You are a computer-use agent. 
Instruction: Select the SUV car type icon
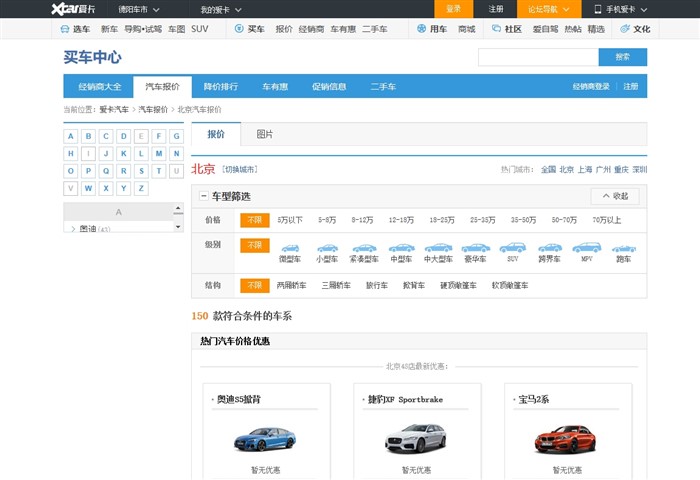pyautogui.click(x=512, y=247)
